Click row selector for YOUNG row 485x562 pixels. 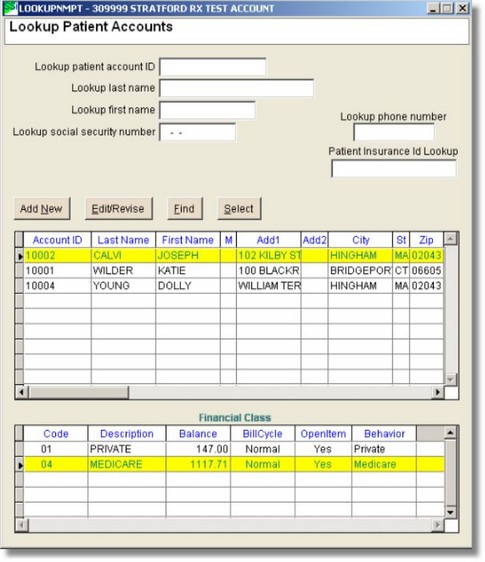point(19,286)
